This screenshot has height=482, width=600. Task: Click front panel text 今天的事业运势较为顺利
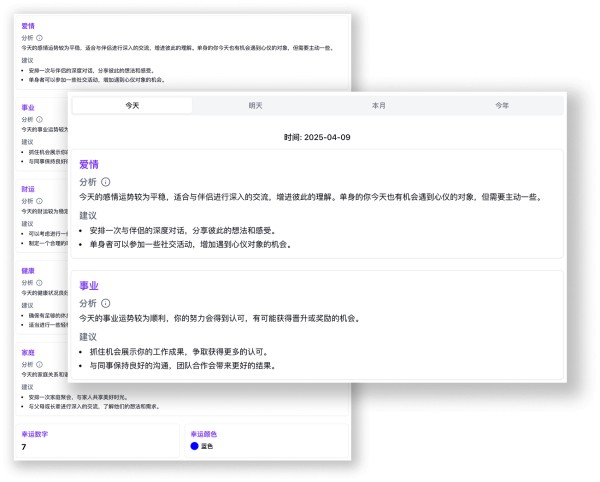point(122,318)
